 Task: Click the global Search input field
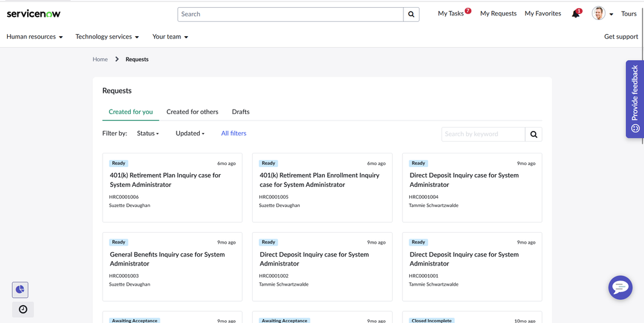(x=291, y=14)
